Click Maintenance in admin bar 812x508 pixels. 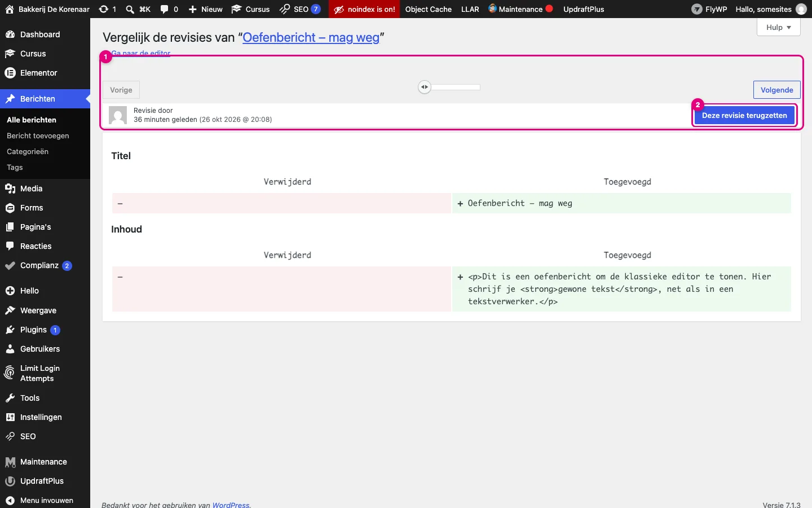tap(520, 9)
